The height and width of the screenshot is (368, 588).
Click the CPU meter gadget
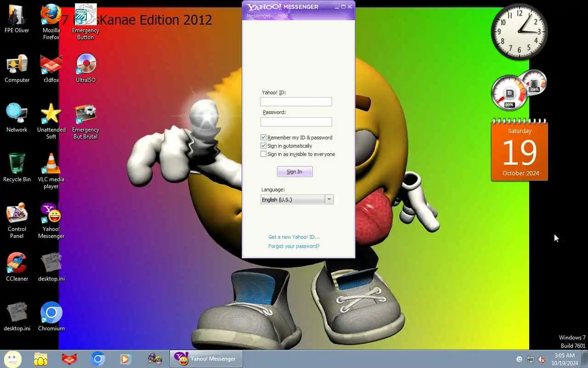pos(510,93)
